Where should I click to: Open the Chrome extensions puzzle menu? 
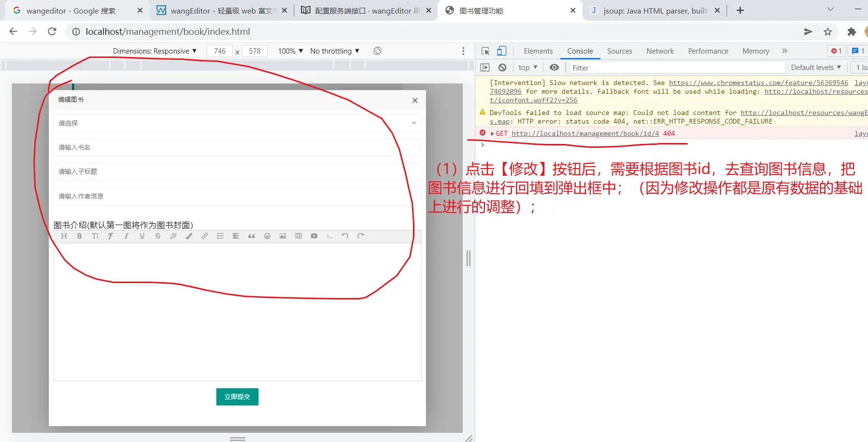[852, 32]
